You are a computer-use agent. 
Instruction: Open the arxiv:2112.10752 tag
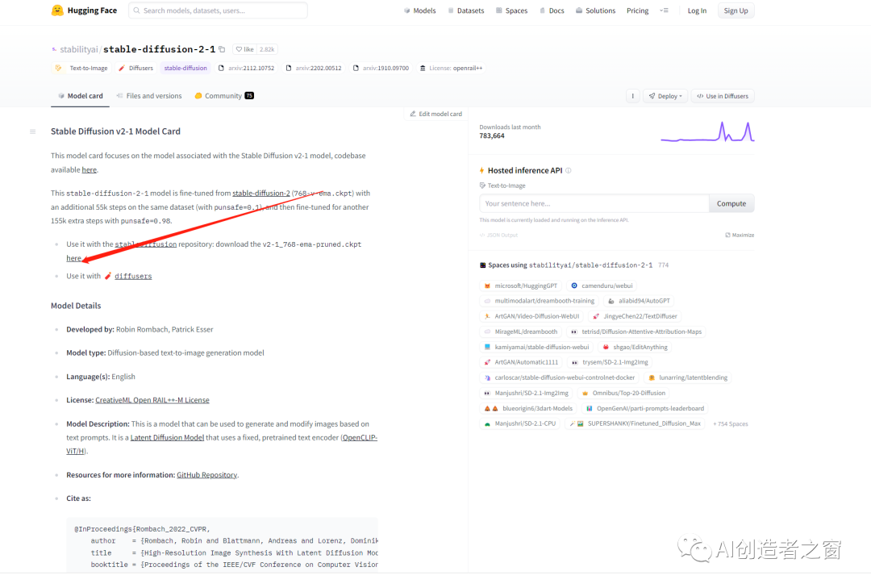point(246,69)
